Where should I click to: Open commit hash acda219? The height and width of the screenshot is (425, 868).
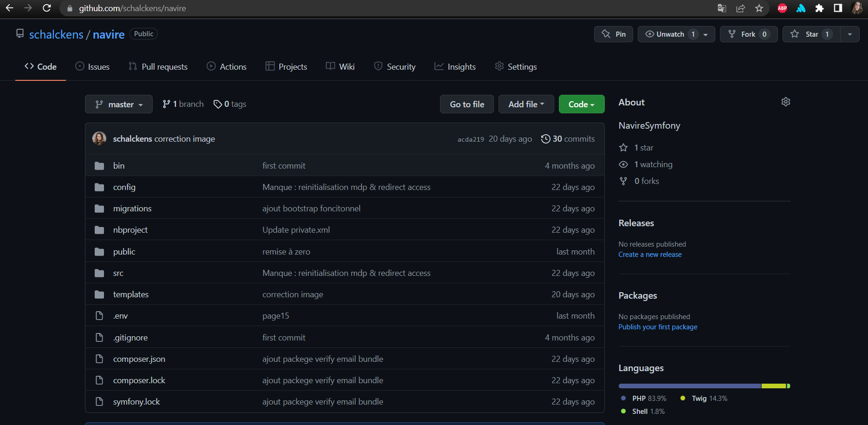[x=471, y=139]
